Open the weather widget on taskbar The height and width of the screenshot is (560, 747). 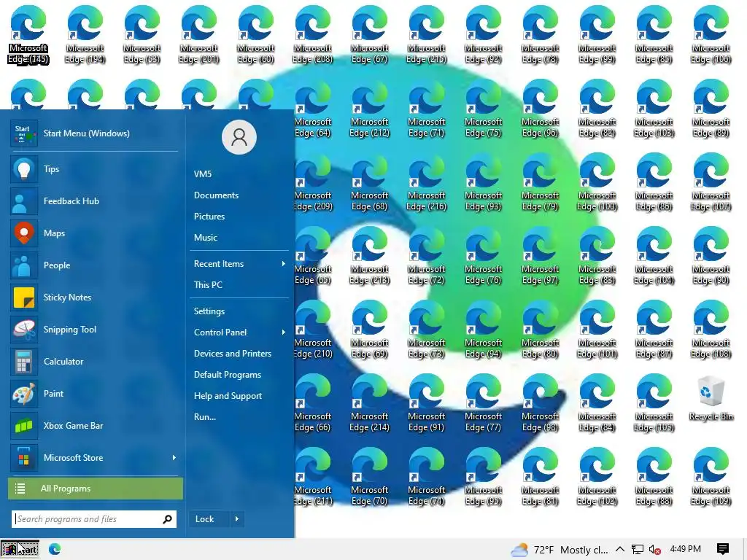click(560, 550)
